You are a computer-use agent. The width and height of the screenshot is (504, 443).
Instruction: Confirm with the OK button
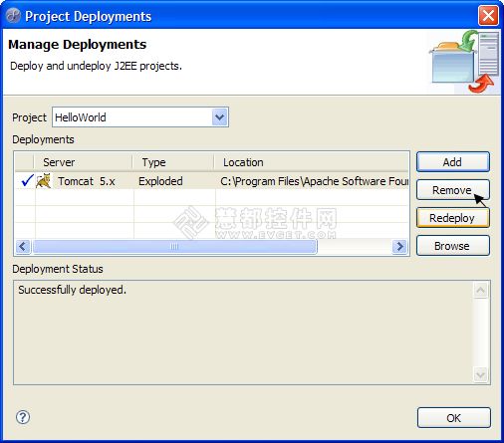[454, 418]
